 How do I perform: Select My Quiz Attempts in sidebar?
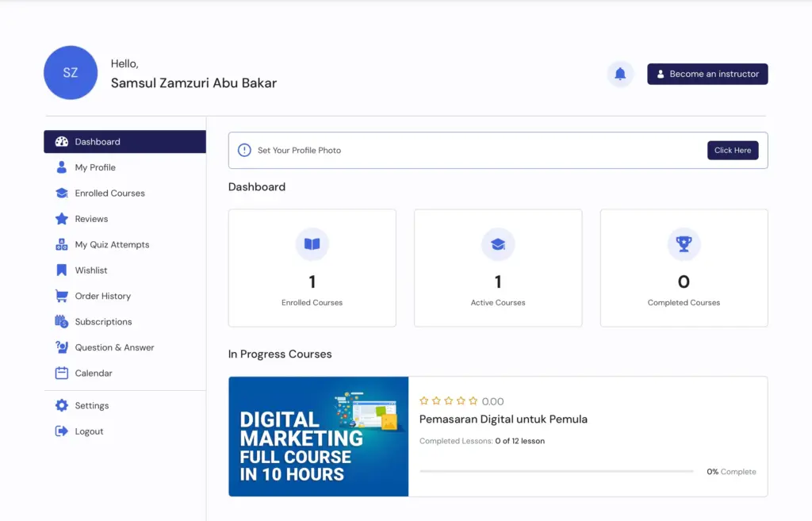click(112, 244)
